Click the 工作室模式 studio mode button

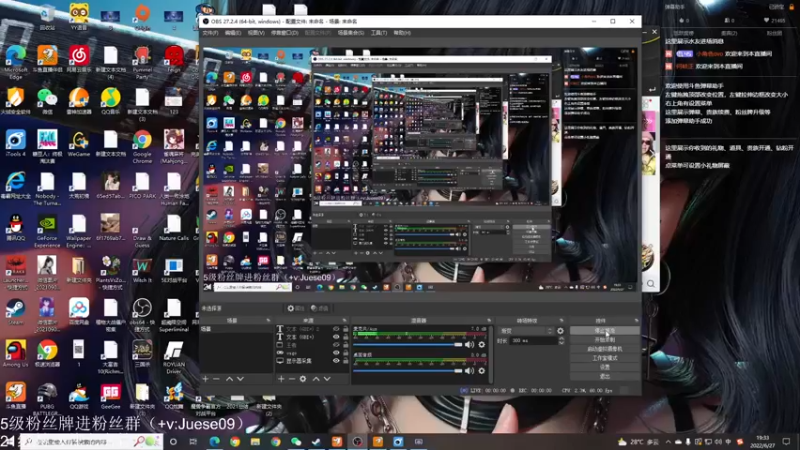(605, 358)
